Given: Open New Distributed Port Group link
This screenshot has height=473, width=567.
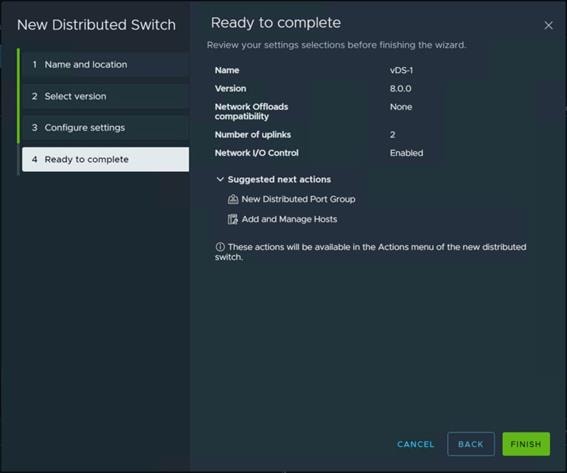Looking at the screenshot, I should tap(298, 199).
